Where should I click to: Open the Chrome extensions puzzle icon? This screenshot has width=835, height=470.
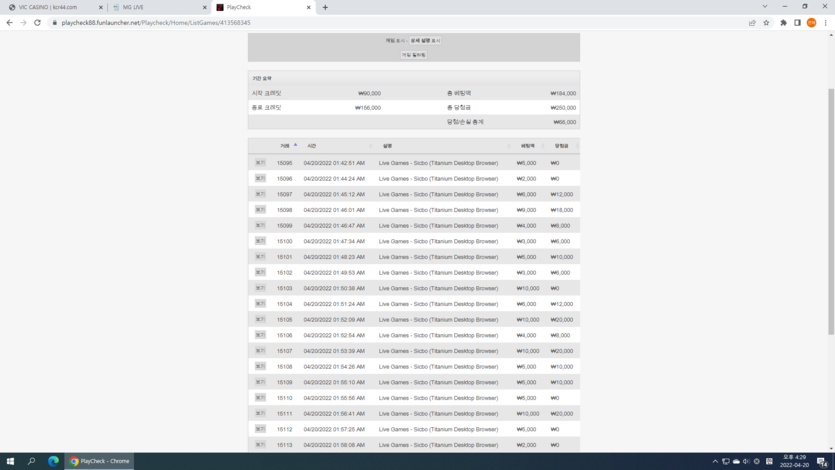(x=783, y=23)
